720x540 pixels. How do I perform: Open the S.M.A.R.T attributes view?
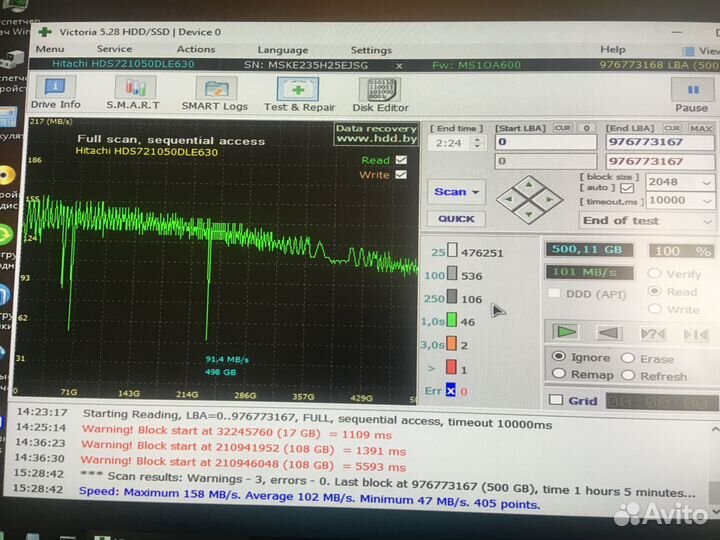(130, 93)
